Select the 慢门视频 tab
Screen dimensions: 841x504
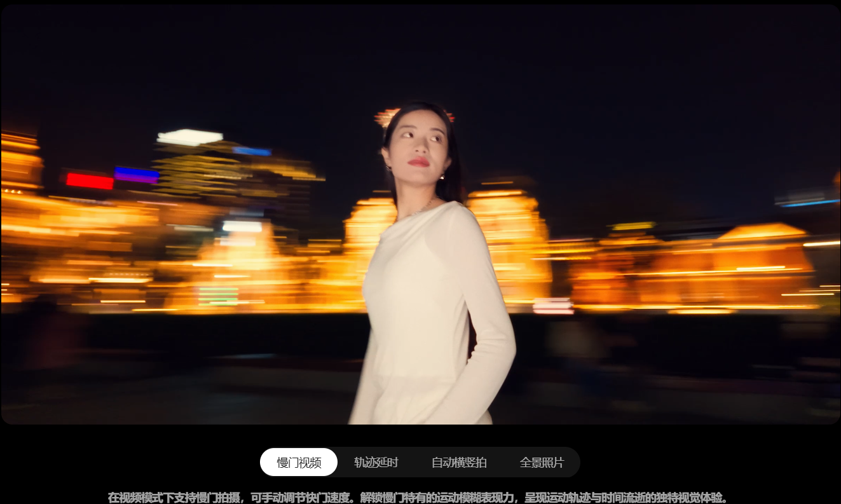coord(299,462)
